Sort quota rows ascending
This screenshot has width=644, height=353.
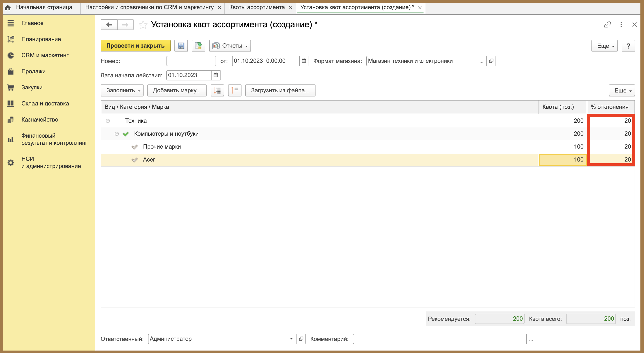(x=235, y=90)
